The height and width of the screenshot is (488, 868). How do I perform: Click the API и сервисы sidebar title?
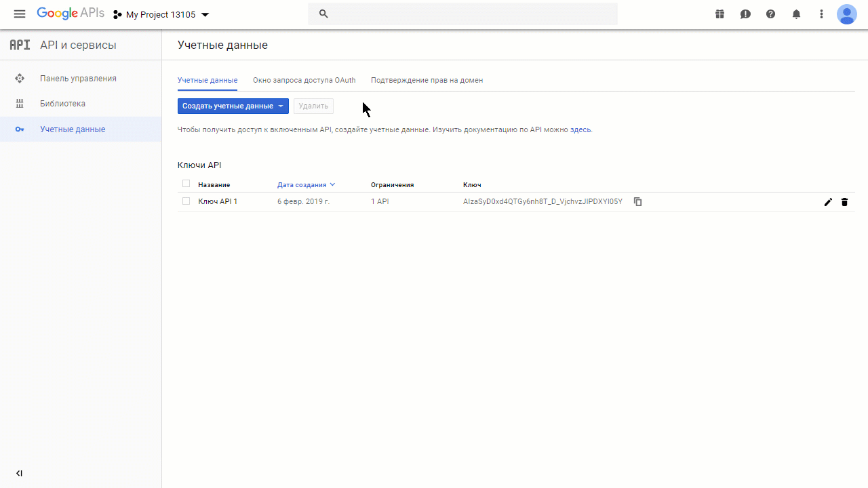click(x=78, y=45)
